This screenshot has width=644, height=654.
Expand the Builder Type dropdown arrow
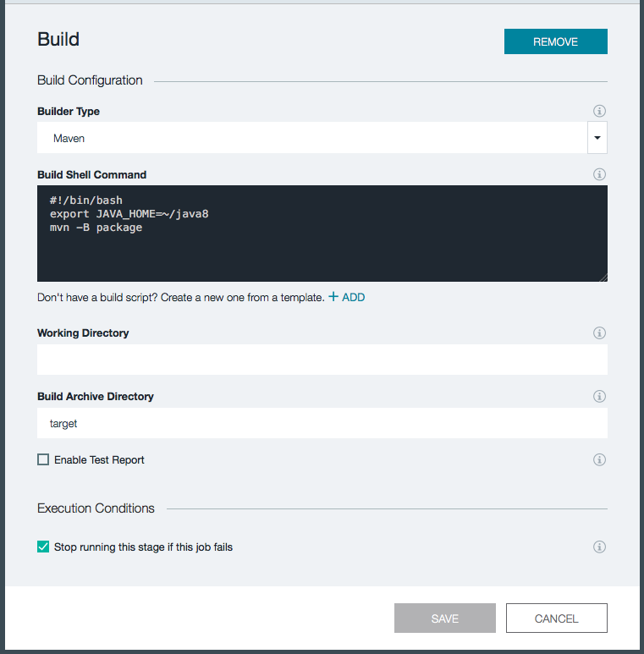coord(597,138)
